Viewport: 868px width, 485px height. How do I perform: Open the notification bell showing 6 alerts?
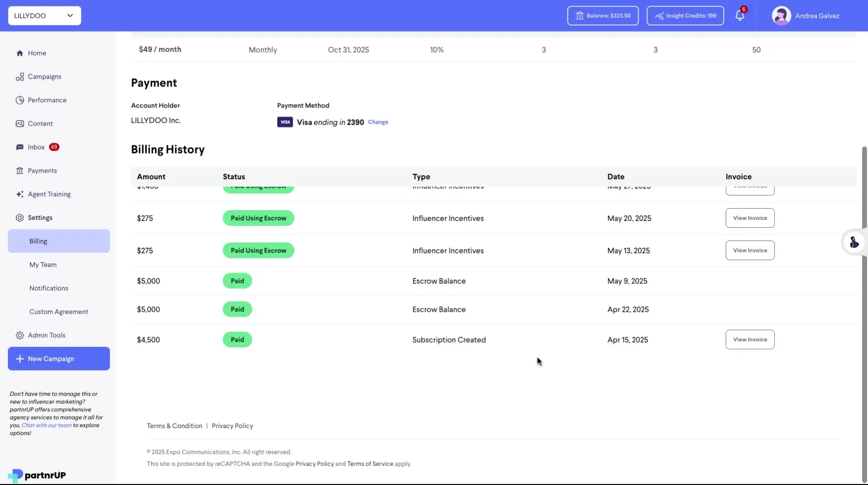point(739,15)
